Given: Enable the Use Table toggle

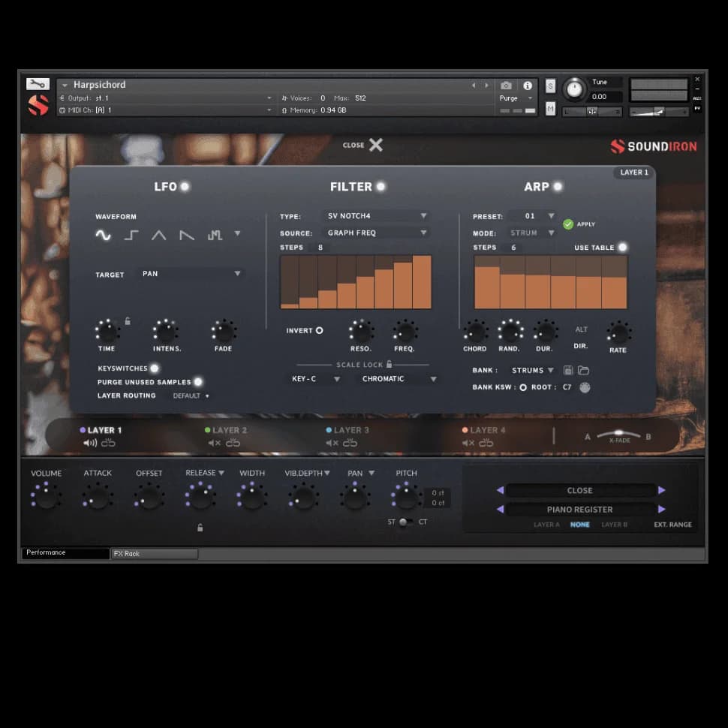Looking at the screenshot, I should click(x=622, y=247).
